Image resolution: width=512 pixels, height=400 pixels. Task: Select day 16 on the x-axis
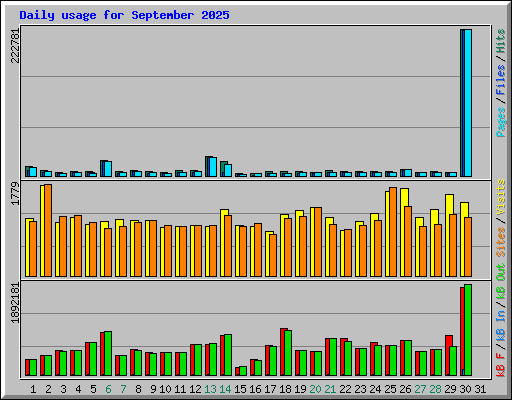[x=255, y=389]
